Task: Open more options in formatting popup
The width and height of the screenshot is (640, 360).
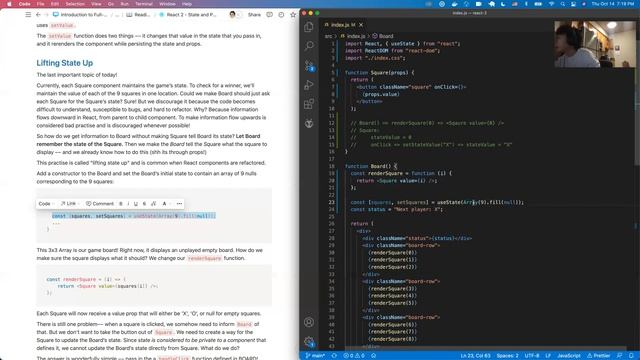Action: (x=179, y=204)
